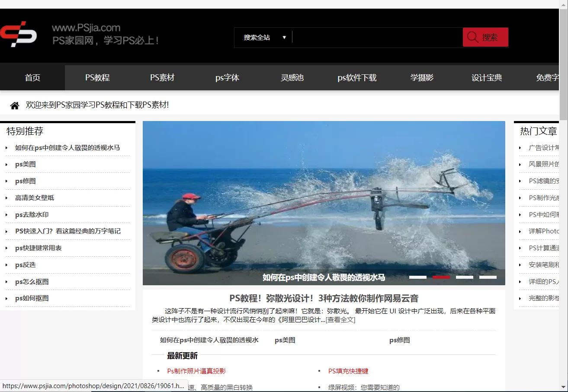Open the 灵感池 navigation item

(292, 77)
